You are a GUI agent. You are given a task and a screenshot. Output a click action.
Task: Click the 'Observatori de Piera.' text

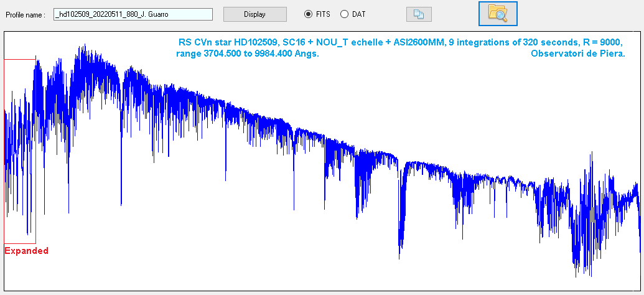click(577, 54)
